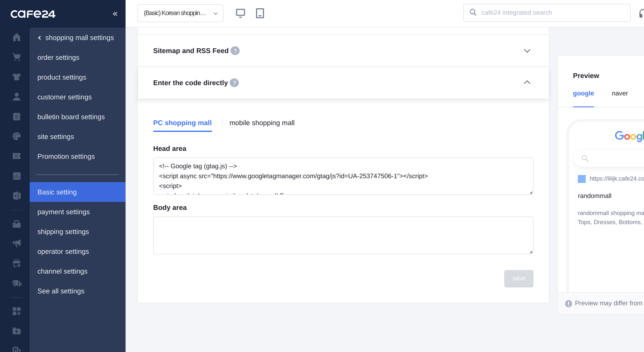Select the PC shopping mall tab
Image resolution: width=644 pixels, height=352 pixels.
(x=182, y=123)
